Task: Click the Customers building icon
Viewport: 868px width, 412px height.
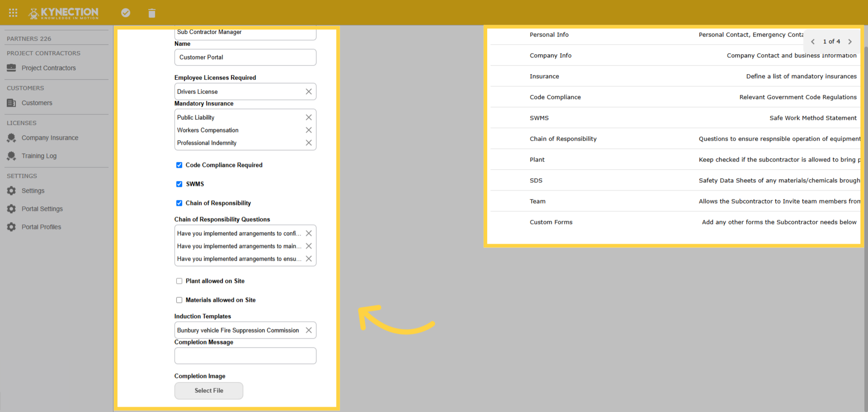Action: 12,103
